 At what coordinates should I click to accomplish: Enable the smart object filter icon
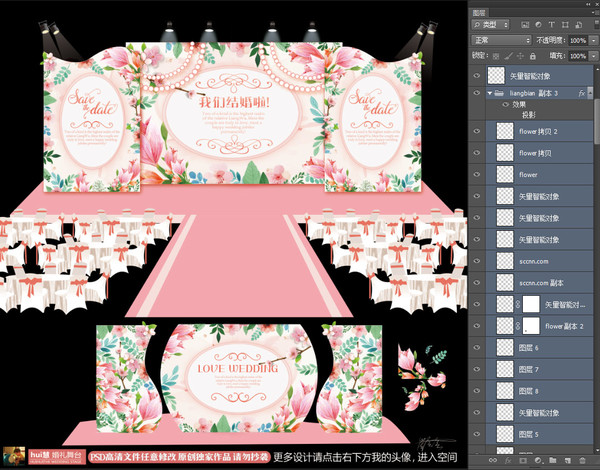(578, 25)
